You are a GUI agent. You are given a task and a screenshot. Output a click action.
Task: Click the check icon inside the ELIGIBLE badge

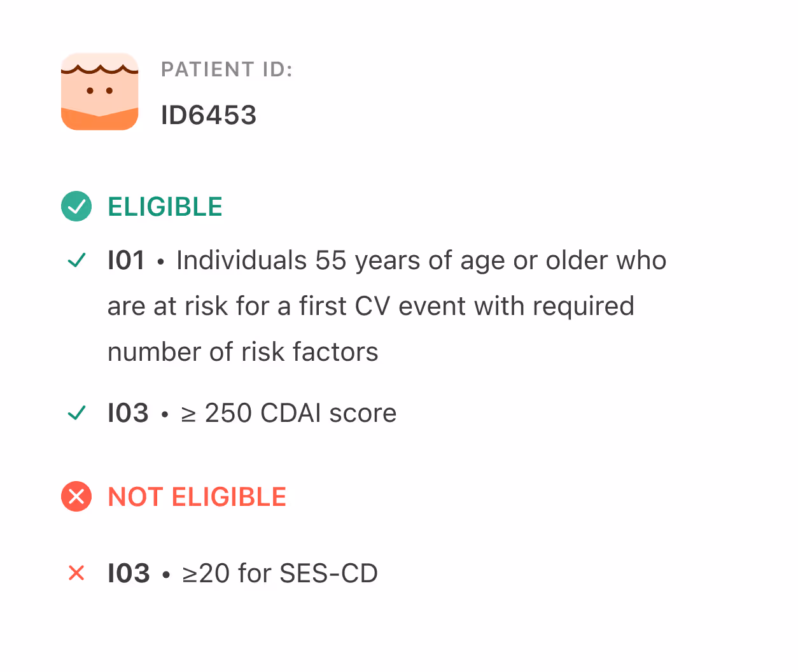coord(76,207)
